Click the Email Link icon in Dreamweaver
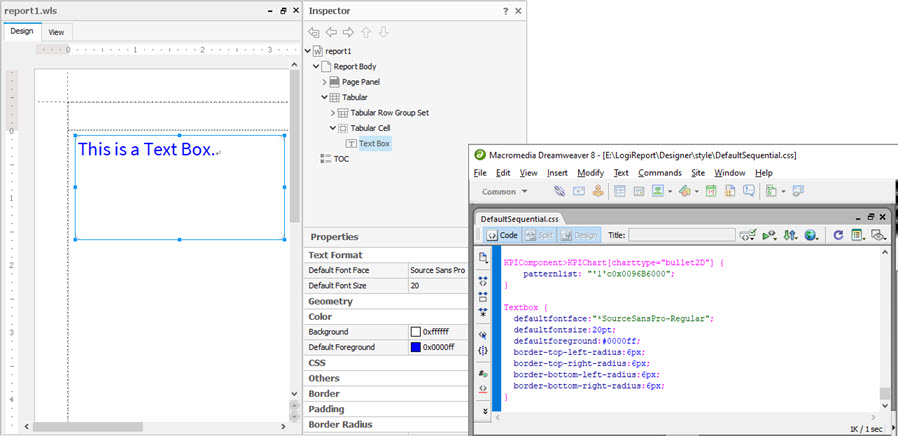The width and height of the screenshot is (898, 436). [x=578, y=191]
